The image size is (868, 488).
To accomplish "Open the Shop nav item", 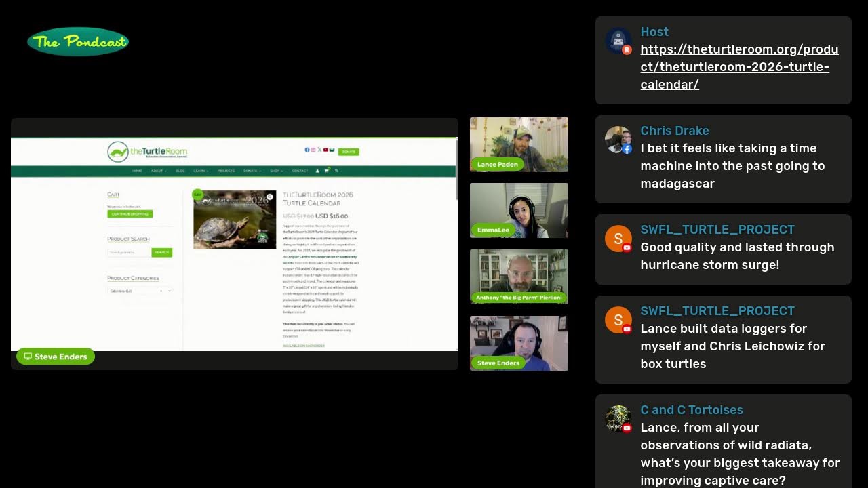I will pyautogui.click(x=275, y=171).
